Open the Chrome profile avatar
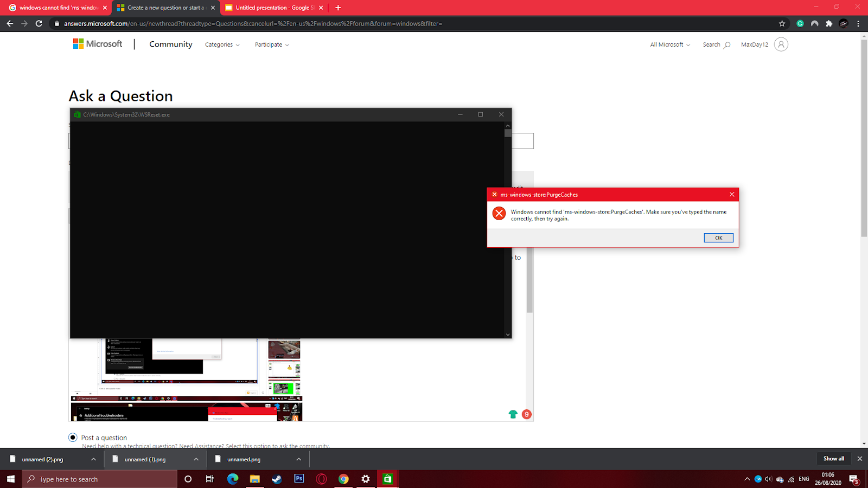Viewport: 868px width, 488px height. point(844,23)
